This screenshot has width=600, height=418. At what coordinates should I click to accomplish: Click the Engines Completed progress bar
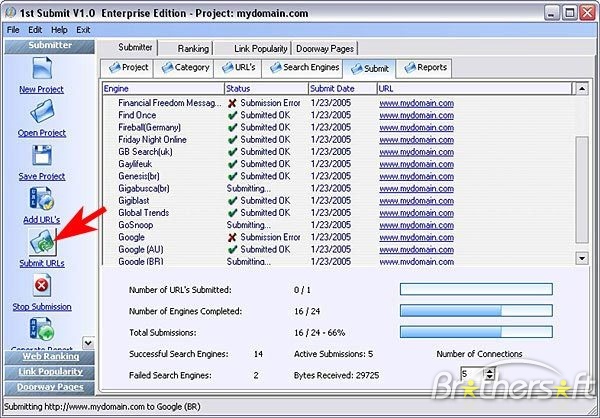tap(476, 310)
